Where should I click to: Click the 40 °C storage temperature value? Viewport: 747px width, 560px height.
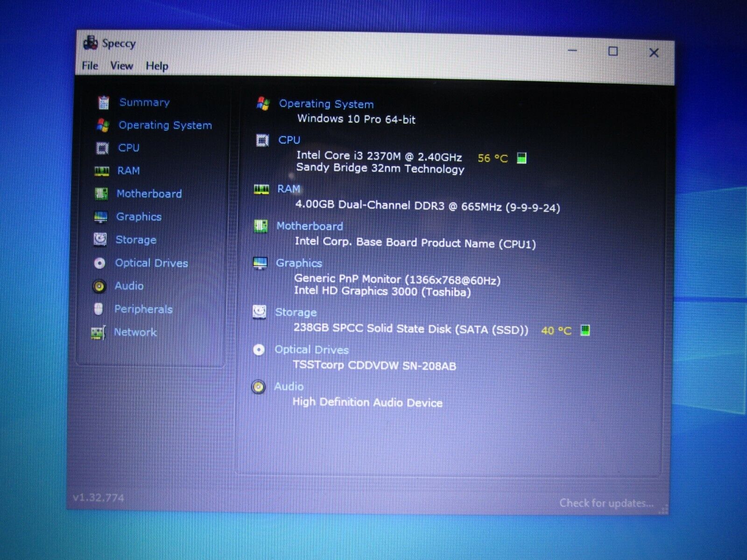(x=557, y=331)
